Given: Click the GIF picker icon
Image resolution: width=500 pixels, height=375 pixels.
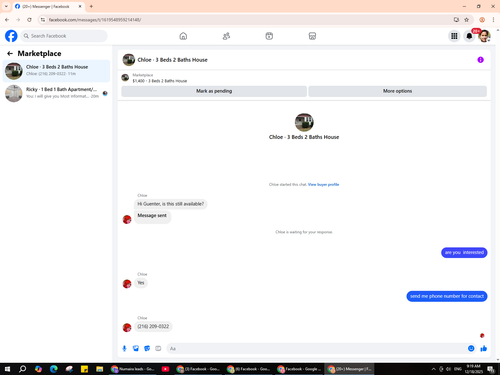Looking at the screenshot, I should pos(158,348).
